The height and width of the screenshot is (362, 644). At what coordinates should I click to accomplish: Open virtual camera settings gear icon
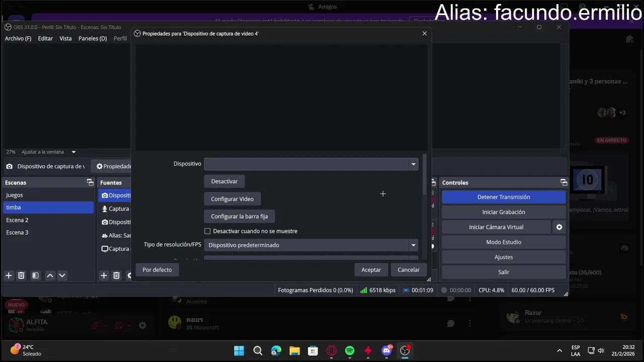click(x=559, y=227)
